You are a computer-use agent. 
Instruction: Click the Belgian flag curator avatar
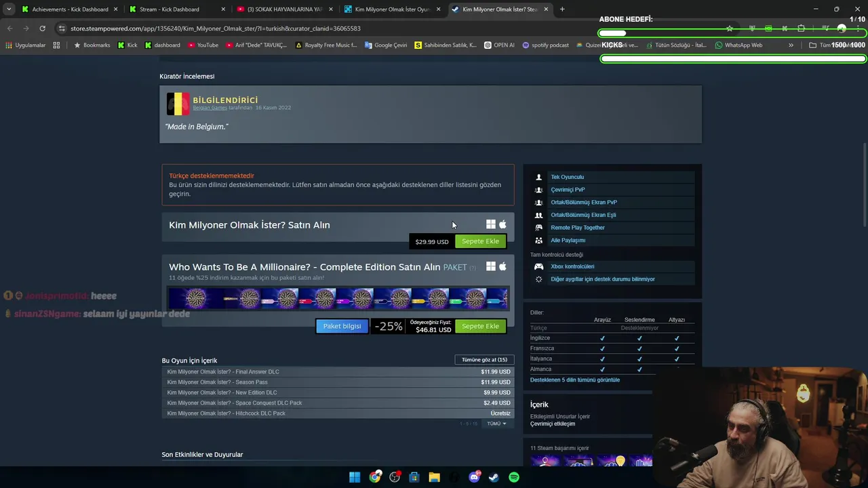pos(178,104)
